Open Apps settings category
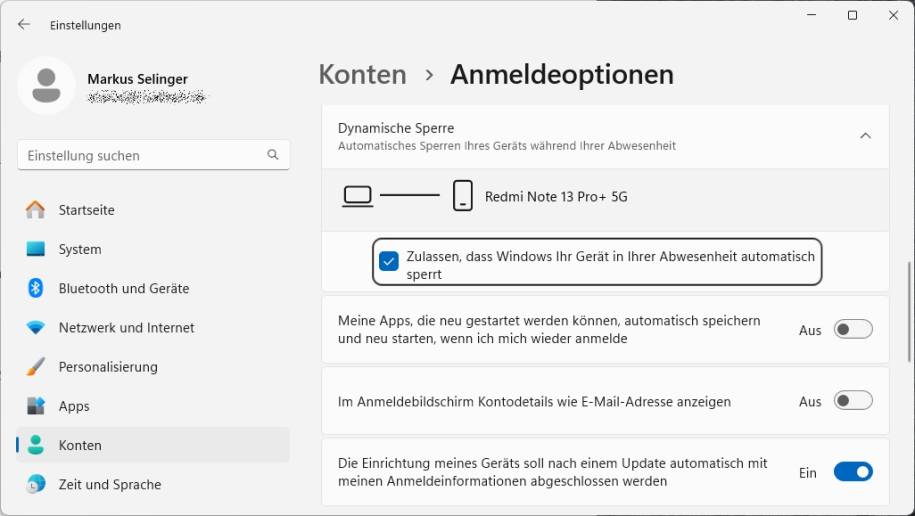The width and height of the screenshot is (915, 516). [x=153, y=406]
